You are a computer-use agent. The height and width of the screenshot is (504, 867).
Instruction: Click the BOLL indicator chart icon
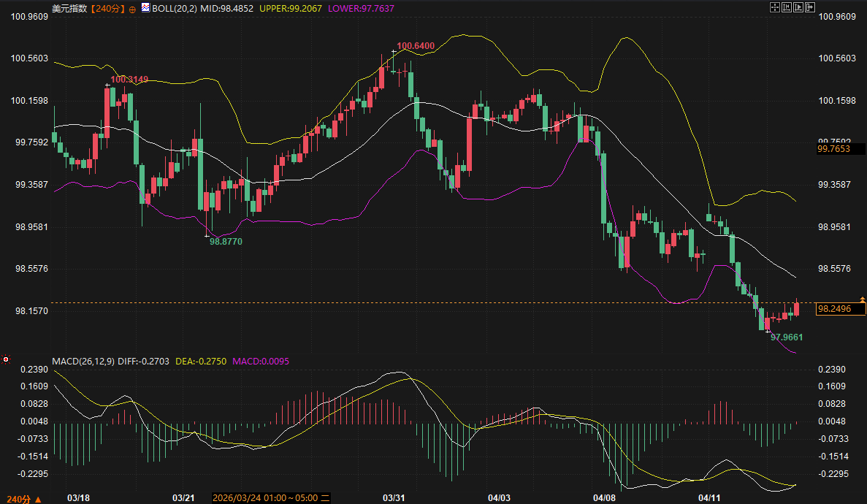click(x=145, y=8)
